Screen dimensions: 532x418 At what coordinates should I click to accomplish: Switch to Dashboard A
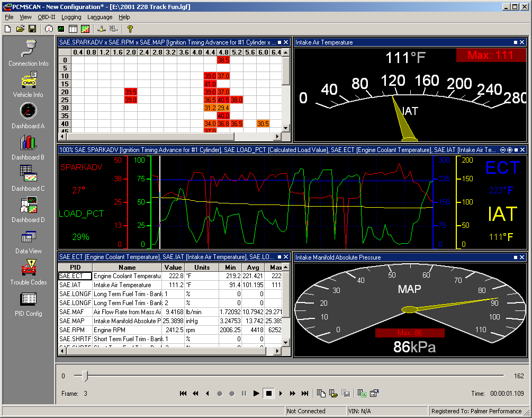(29, 115)
